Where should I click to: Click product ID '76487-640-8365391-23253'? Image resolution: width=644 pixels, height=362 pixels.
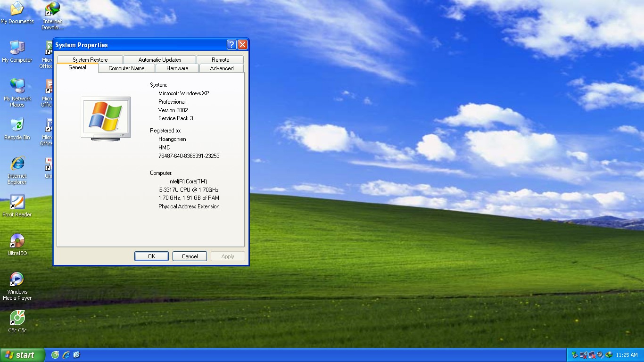click(189, 156)
